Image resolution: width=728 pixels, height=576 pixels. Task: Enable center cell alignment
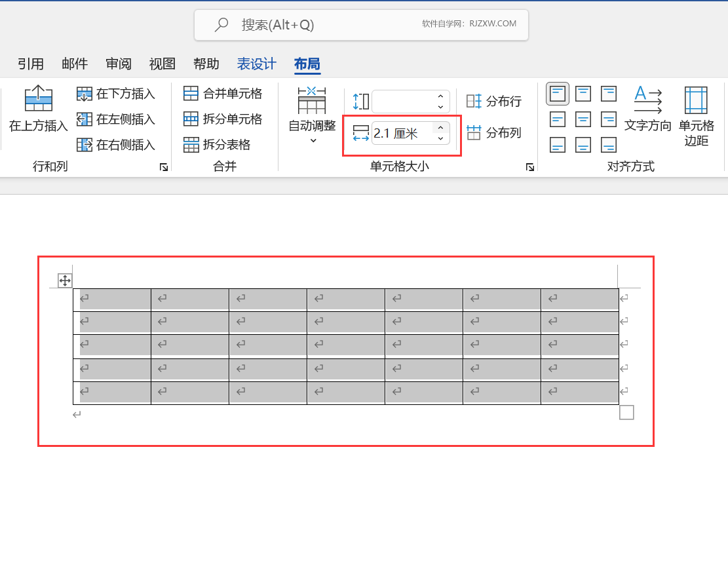[583, 119]
